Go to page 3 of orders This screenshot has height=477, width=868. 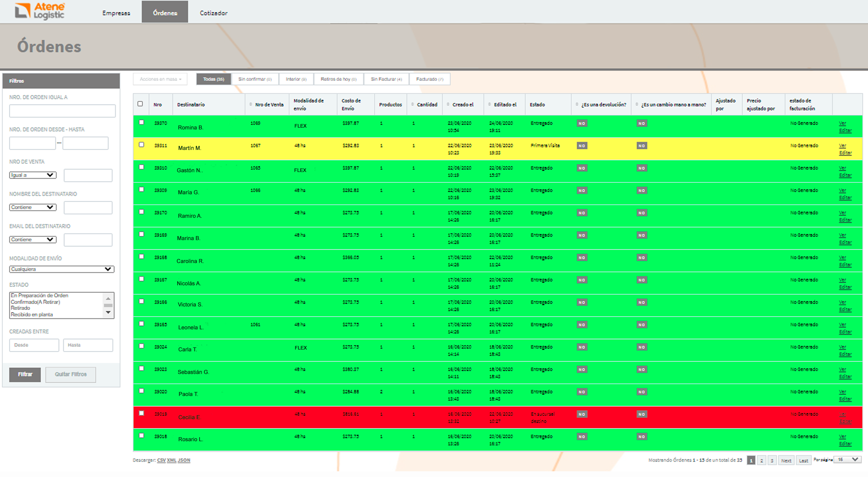coord(772,460)
